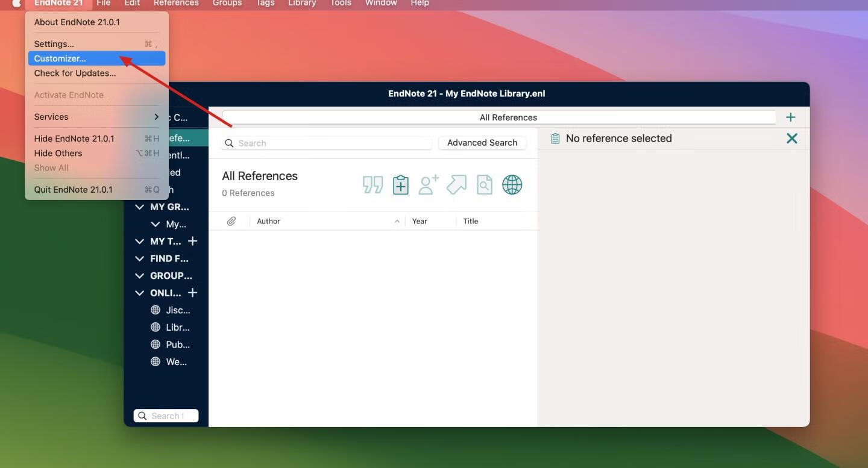Select the Pub... online search item

click(x=177, y=345)
